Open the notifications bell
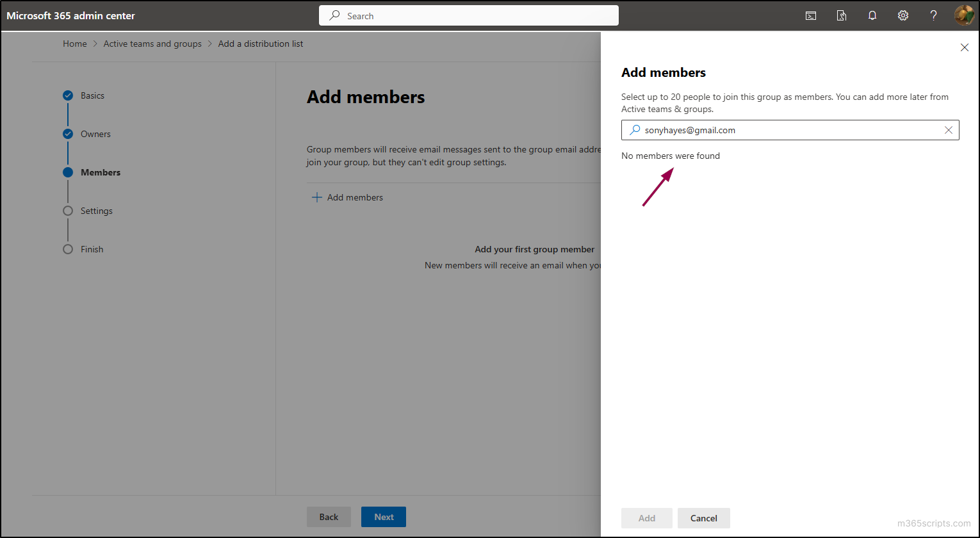Image resolution: width=980 pixels, height=538 pixels. [x=872, y=15]
